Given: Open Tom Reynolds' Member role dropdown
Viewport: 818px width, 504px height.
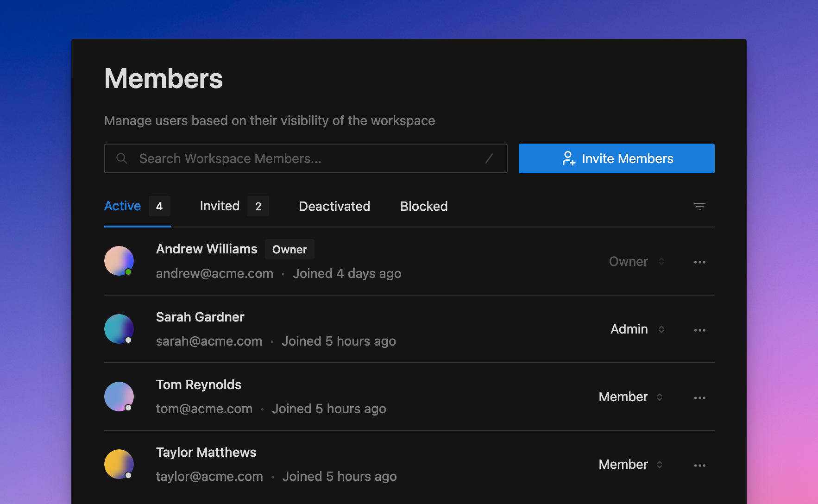Looking at the screenshot, I should click(x=631, y=397).
